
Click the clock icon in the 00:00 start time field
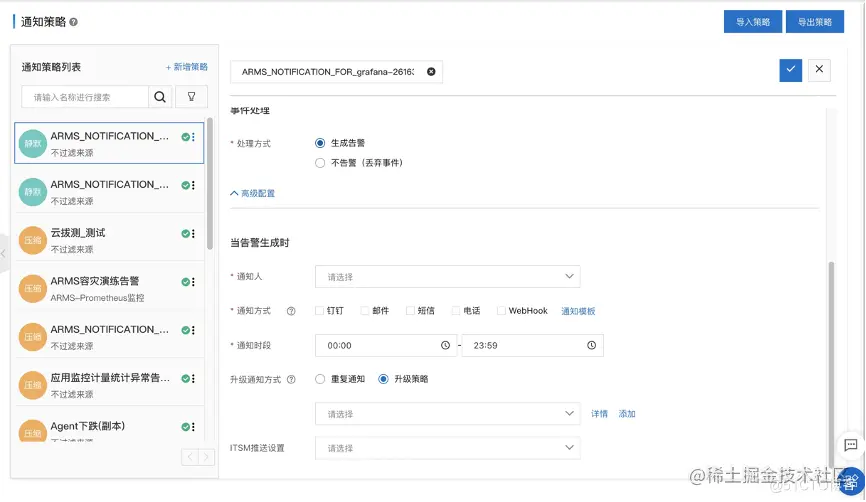[x=445, y=345]
